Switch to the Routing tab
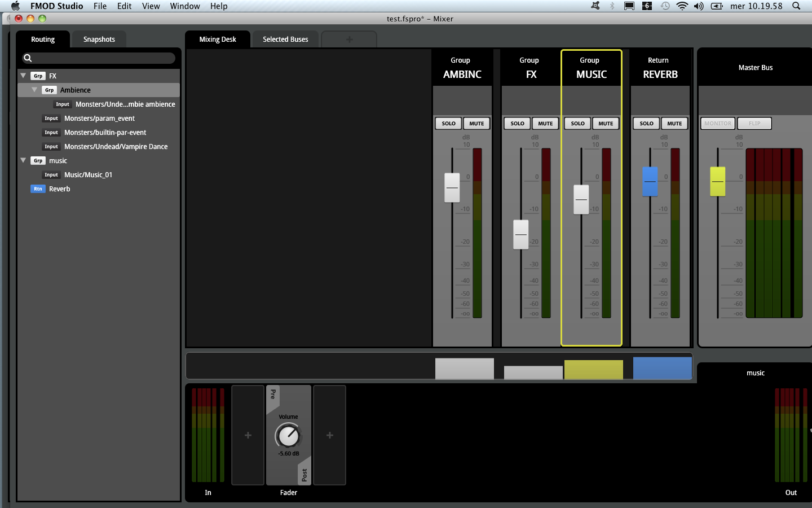This screenshot has width=812, height=508. coord(43,40)
